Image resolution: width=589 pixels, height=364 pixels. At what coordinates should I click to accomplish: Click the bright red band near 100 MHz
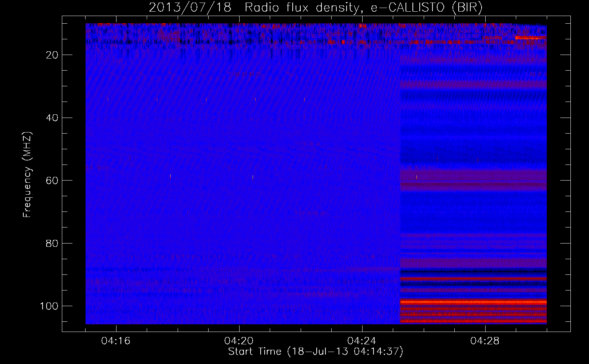tap(473, 302)
